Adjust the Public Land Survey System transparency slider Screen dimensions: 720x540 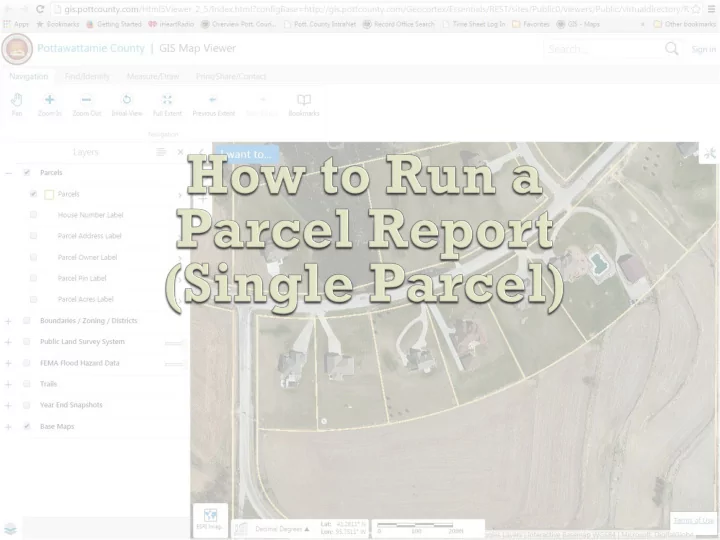pyautogui.click(x=174, y=343)
